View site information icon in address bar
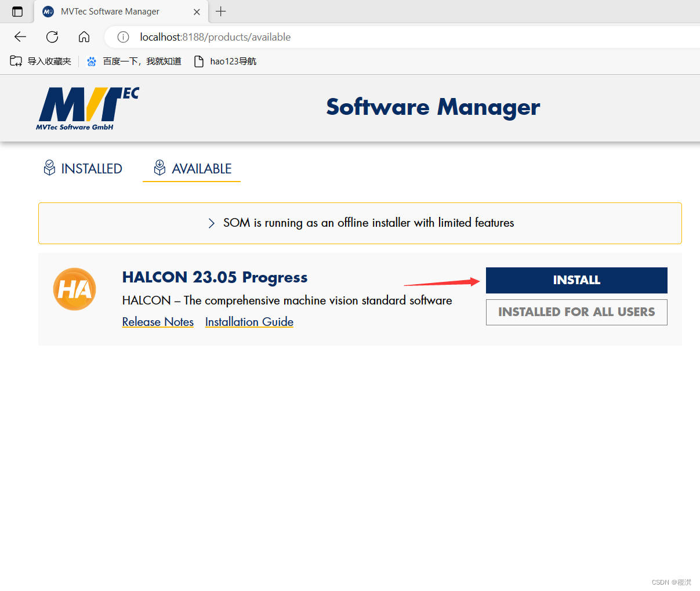The height and width of the screenshot is (591, 700). (x=123, y=37)
